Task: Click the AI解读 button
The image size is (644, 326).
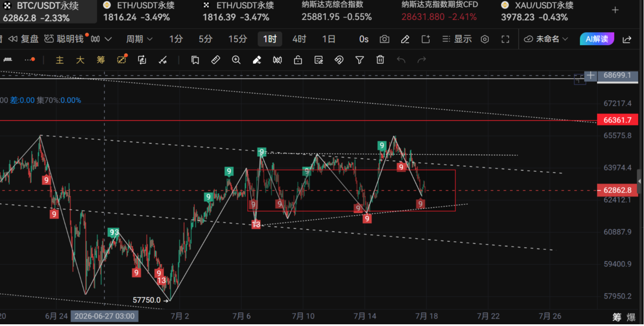Action: tap(597, 39)
